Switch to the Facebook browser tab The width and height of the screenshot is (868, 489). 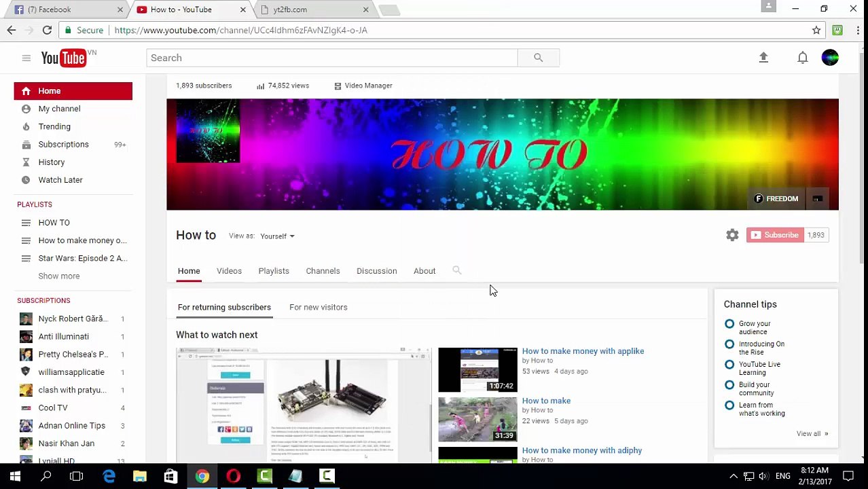click(68, 10)
